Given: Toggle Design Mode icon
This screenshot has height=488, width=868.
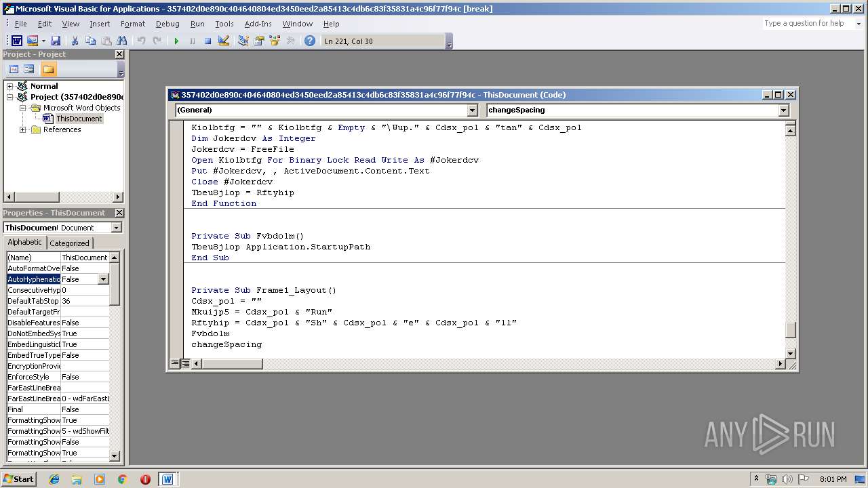Looking at the screenshot, I should tap(224, 41).
